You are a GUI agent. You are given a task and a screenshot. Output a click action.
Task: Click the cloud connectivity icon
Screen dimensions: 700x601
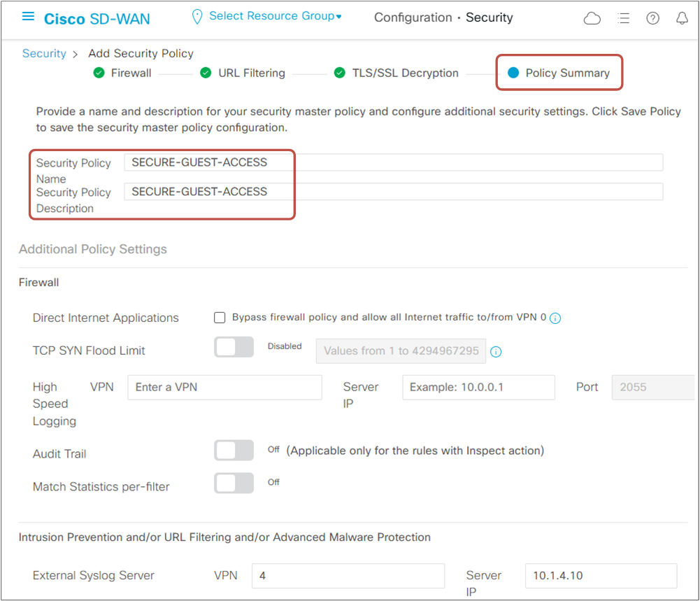[x=592, y=18]
